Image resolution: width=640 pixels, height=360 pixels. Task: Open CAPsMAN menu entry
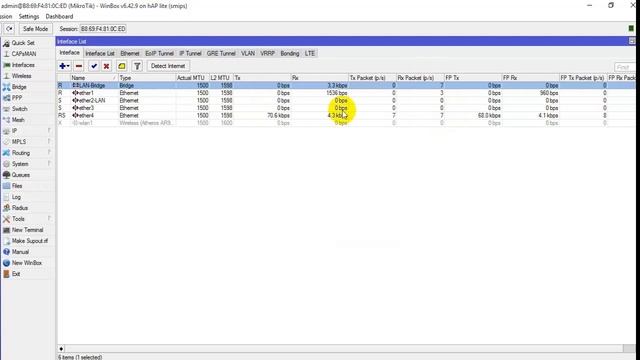(x=24, y=54)
